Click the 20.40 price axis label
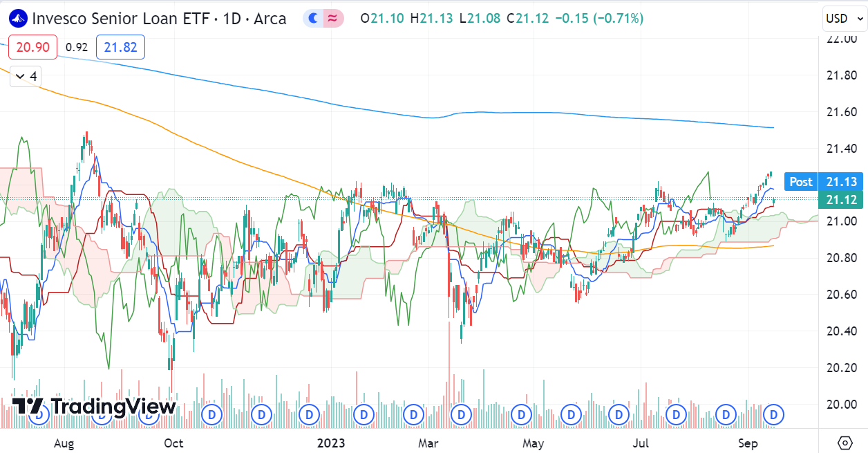The width and height of the screenshot is (868, 453). 842,331
